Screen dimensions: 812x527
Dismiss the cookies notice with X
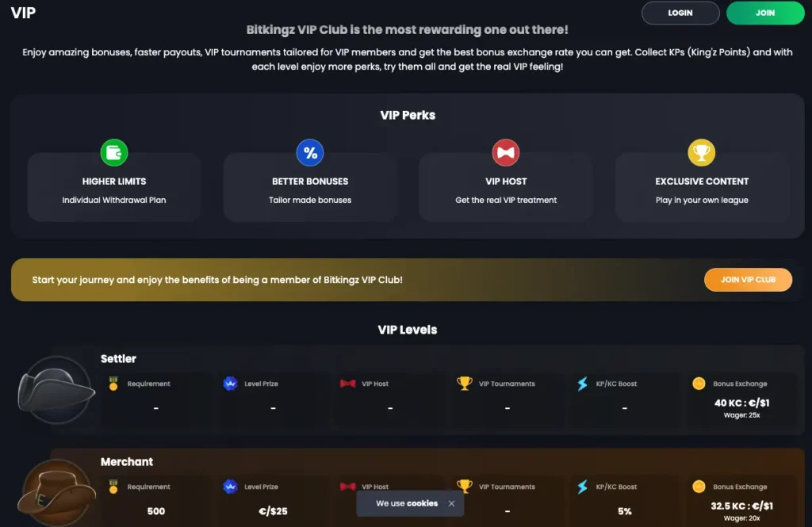(451, 503)
